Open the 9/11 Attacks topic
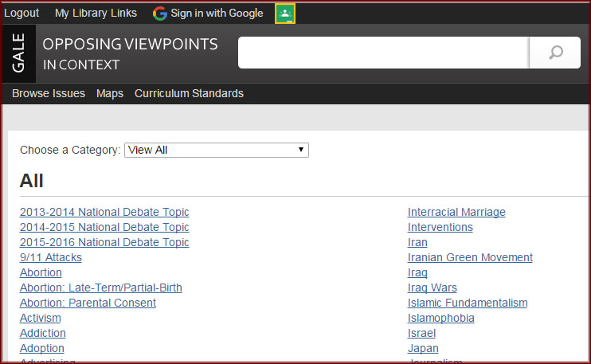 click(51, 257)
